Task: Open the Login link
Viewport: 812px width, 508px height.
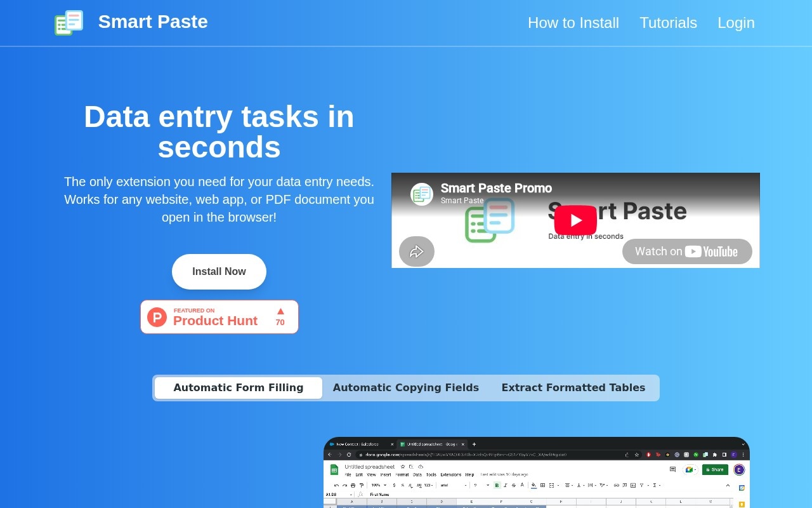Action: click(736, 23)
